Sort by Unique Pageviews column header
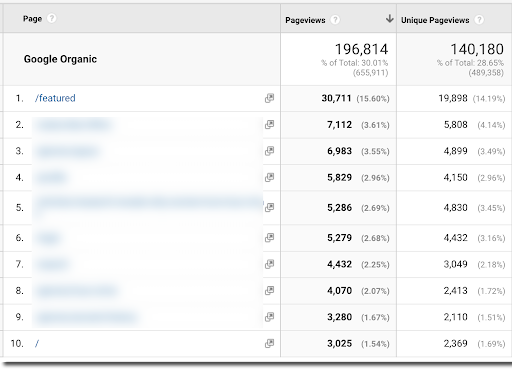Screen dimensions: 512x369 435,20
